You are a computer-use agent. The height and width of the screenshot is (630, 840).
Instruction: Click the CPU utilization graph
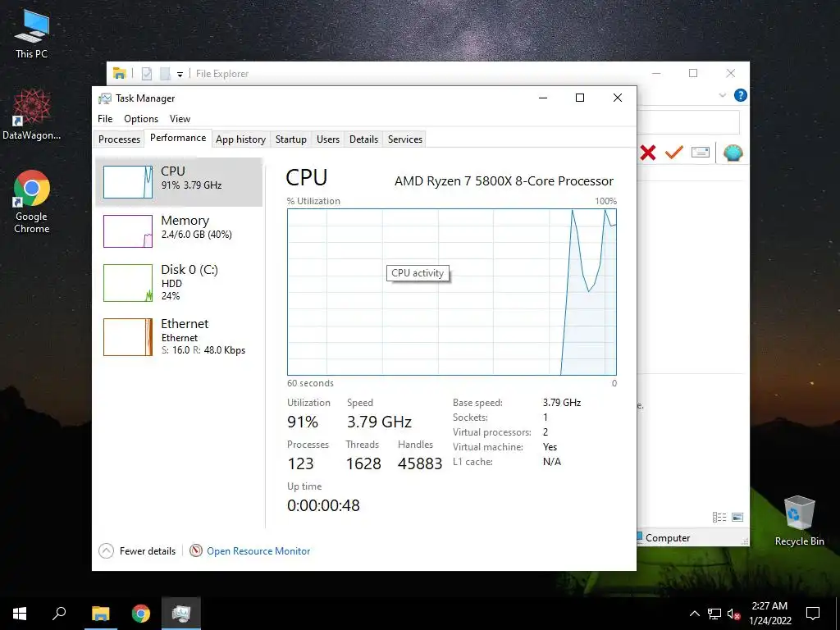click(452, 292)
